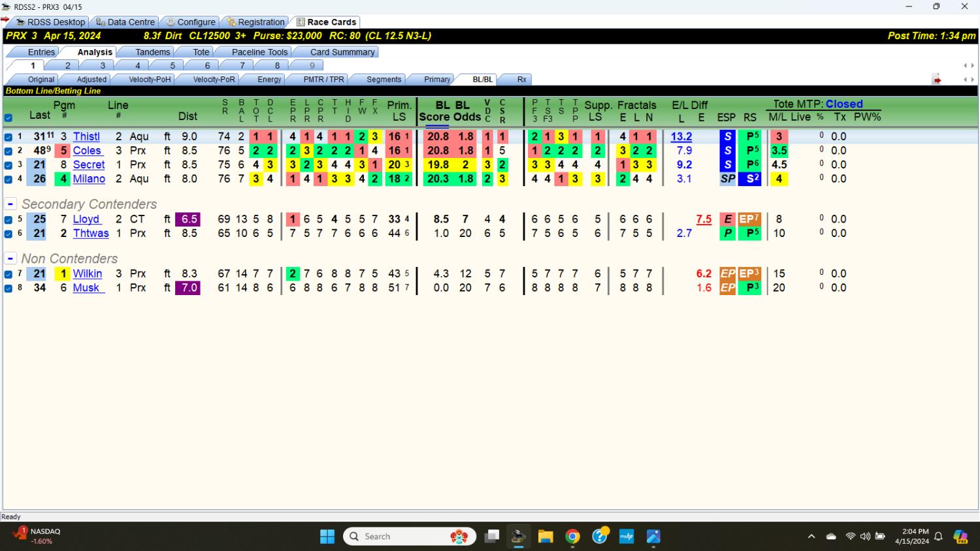
Task: Click the 13.2 E/L Diff link
Action: (x=681, y=136)
